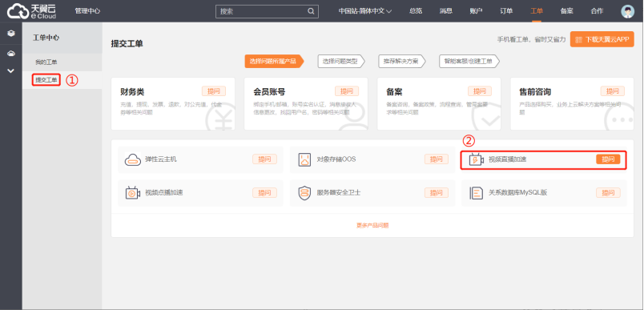Viewport: 644px width, 310px height.
Task: Click the 关系数据库MySQL版 icon
Action: 477,192
